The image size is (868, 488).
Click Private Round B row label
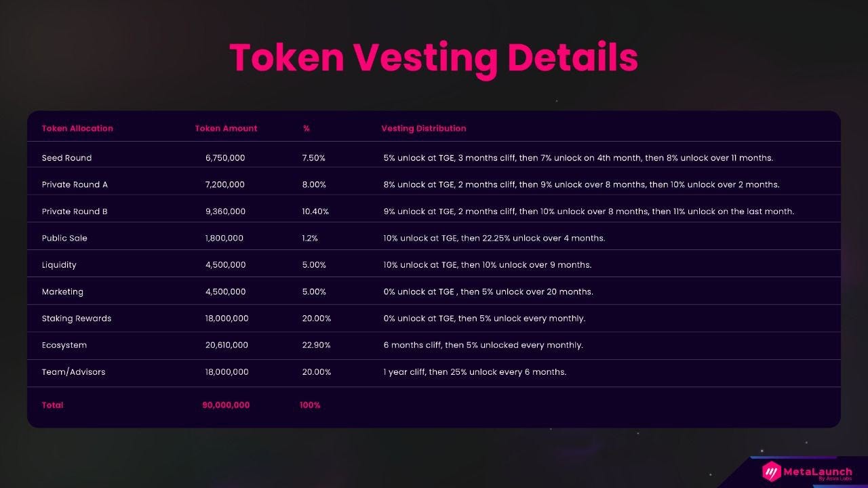click(75, 211)
